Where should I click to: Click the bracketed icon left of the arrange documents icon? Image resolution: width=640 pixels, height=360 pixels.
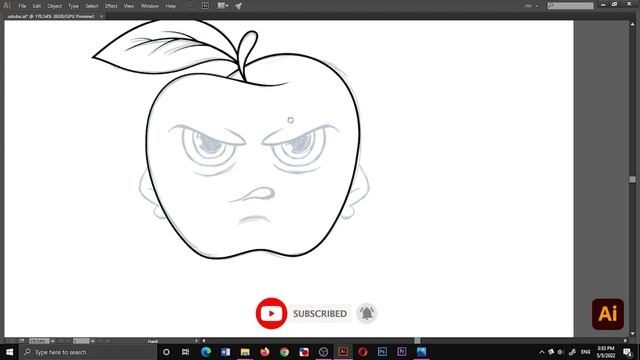(205, 6)
